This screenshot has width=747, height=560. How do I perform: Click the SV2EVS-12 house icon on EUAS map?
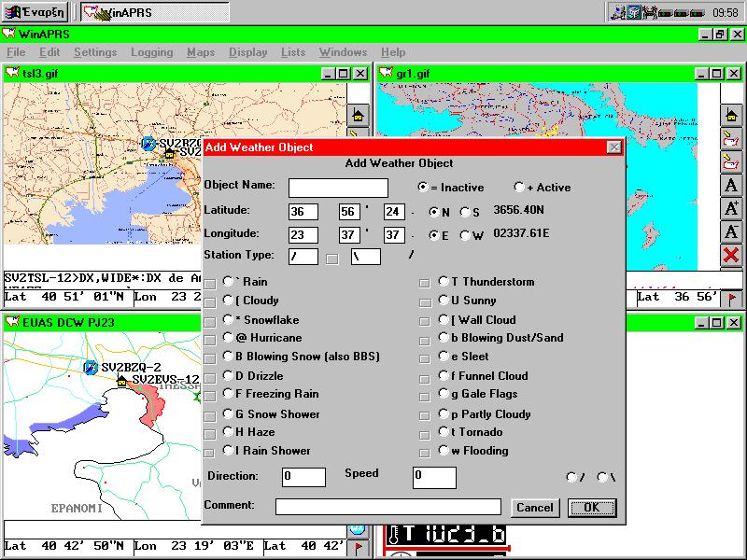coord(122,380)
